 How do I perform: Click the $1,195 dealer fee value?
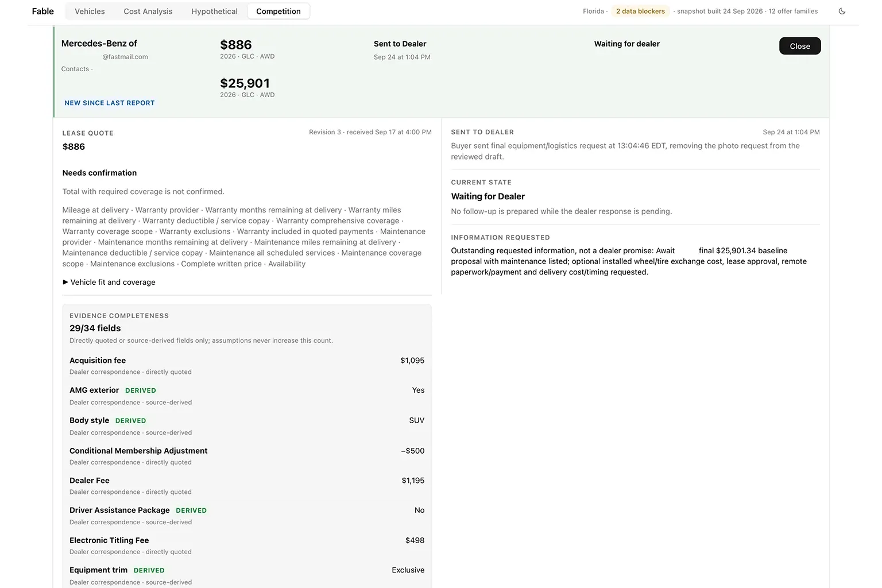click(413, 481)
